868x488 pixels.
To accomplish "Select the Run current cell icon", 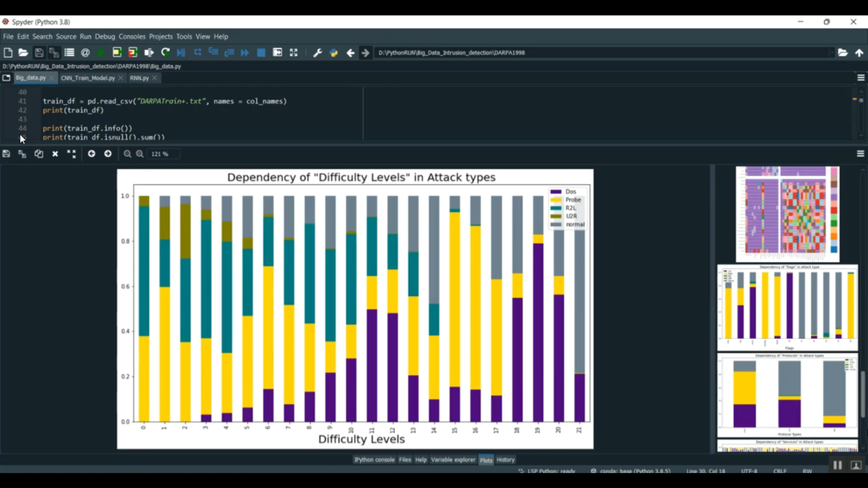I will (x=116, y=52).
